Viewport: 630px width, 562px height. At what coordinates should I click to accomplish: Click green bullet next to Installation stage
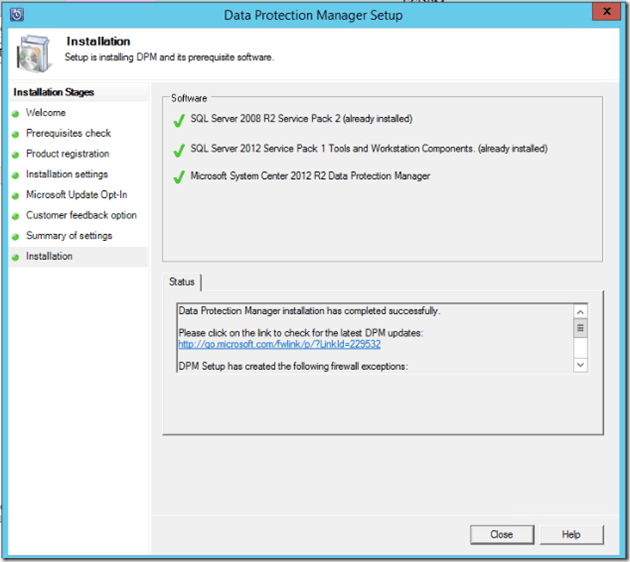[x=16, y=257]
